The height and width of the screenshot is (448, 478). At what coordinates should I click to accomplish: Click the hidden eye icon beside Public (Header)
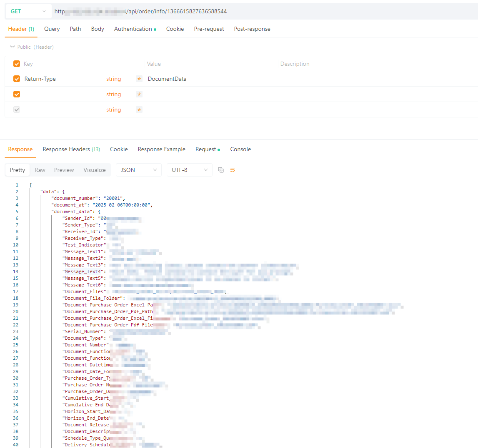(x=13, y=47)
